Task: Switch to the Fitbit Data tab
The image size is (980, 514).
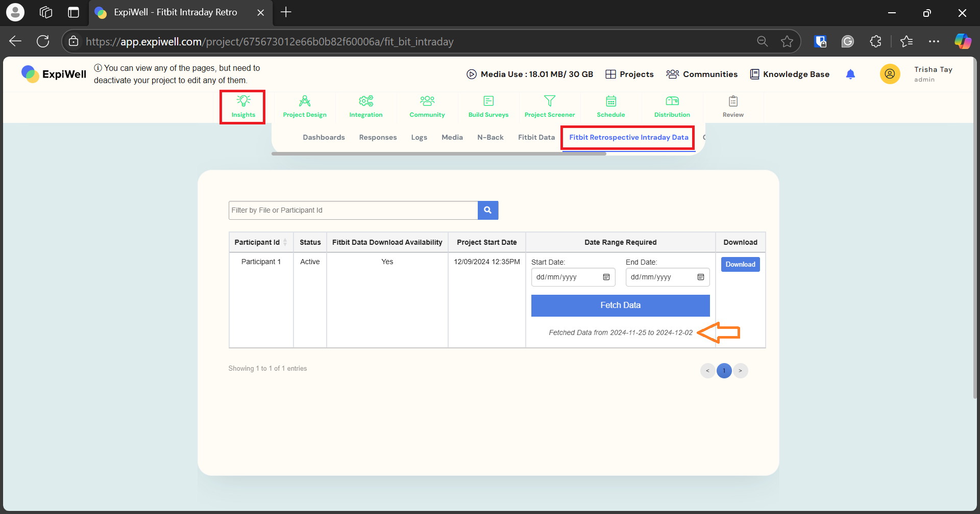Action: click(536, 138)
